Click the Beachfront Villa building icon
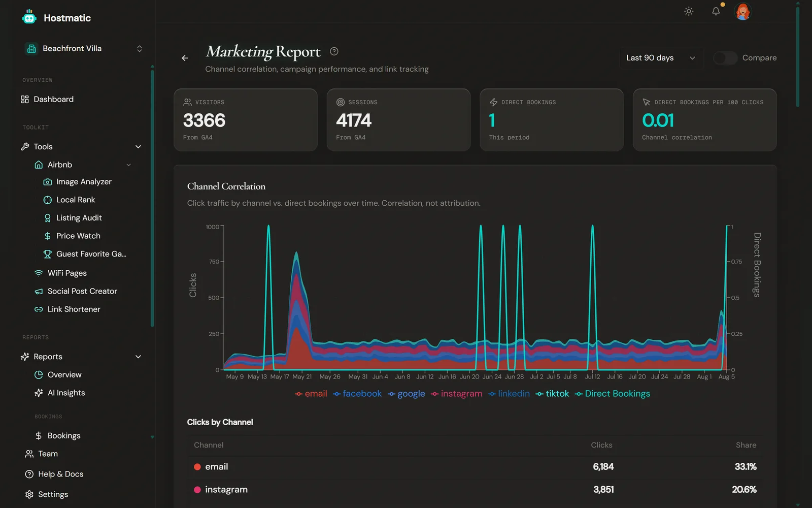 tap(31, 49)
